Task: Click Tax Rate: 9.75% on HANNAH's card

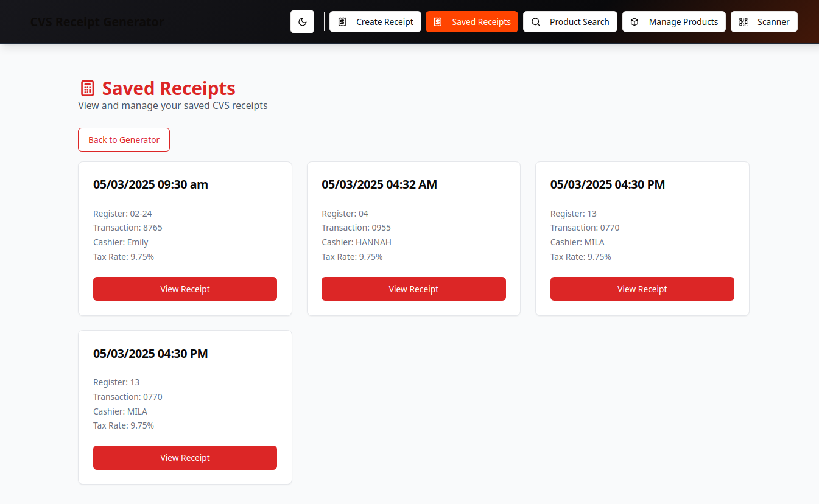Action: pyautogui.click(x=352, y=257)
